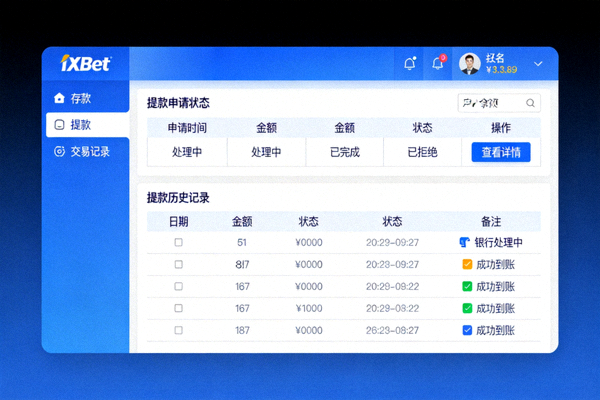This screenshot has height=400, width=600.
Task: Click the 操作 column header
Action: (x=501, y=127)
